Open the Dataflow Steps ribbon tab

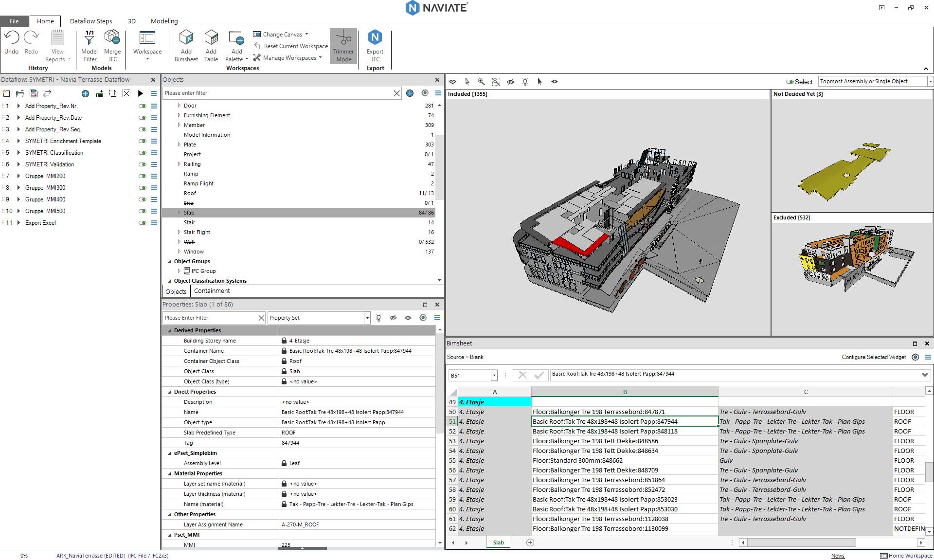pos(91,21)
